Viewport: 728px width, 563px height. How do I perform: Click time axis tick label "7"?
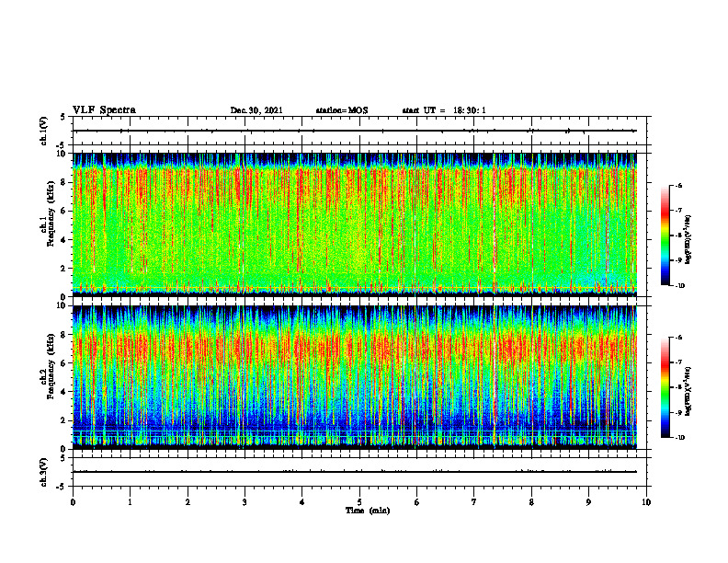click(474, 502)
